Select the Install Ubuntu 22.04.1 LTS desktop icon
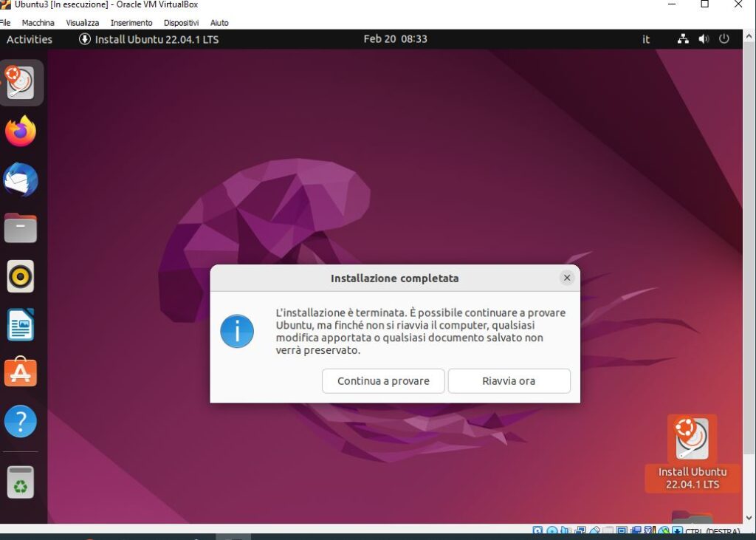The height and width of the screenshot is (540, 756). click(693, 453)
